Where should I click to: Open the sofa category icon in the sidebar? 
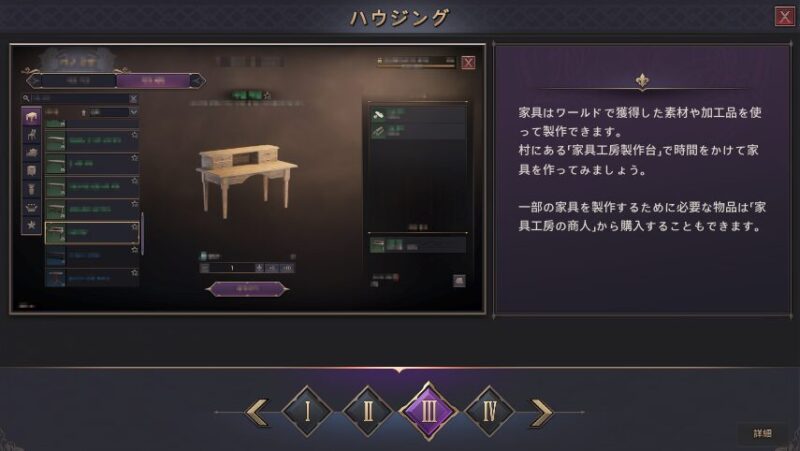coord(31,153)
